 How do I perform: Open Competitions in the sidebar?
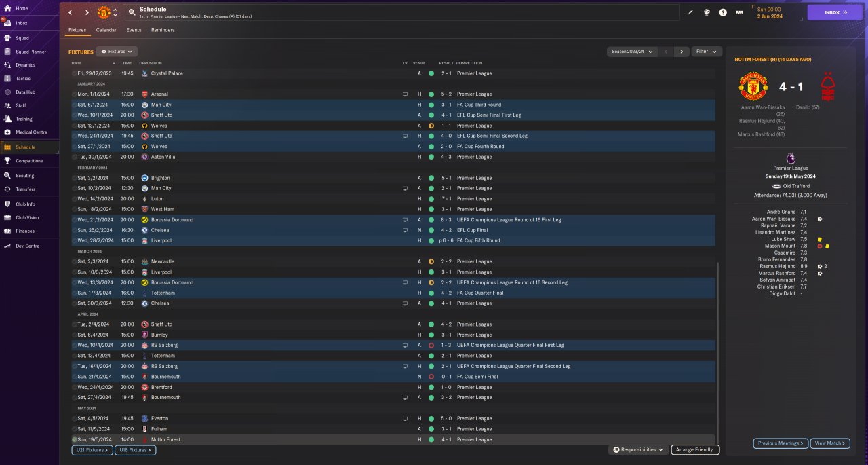tap(29, 161)
